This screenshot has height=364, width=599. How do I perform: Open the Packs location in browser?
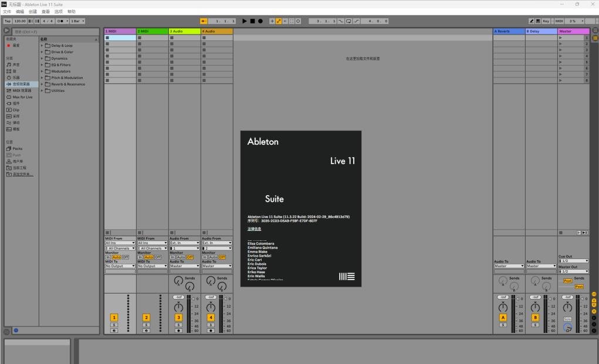click(15, 148)
